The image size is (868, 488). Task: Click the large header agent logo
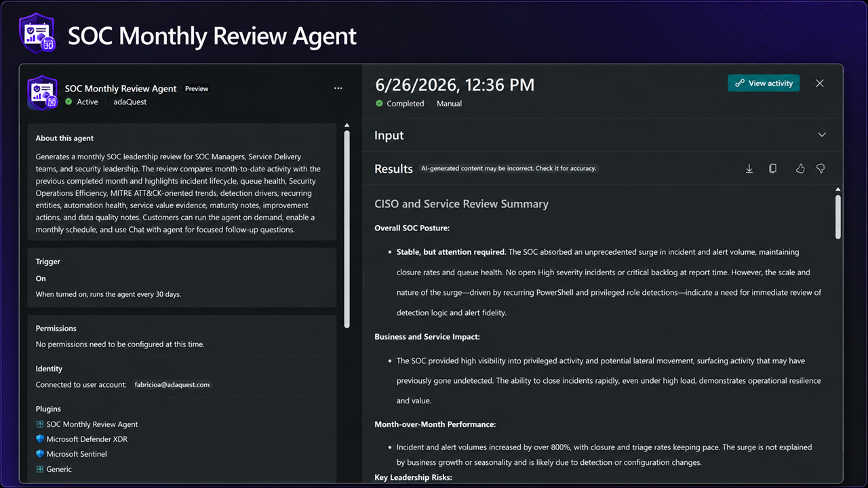[x=37, y=33]
